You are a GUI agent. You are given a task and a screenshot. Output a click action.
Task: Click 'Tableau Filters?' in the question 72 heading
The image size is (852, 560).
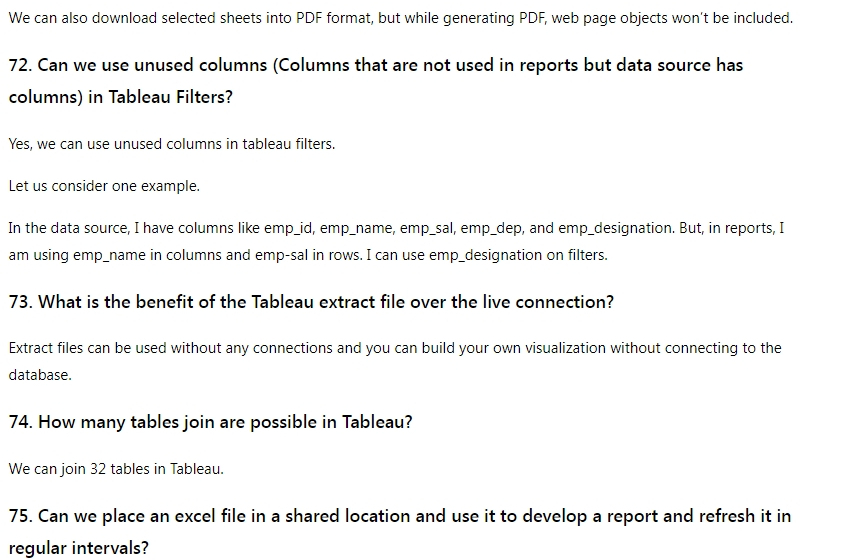tap(171, 97)
